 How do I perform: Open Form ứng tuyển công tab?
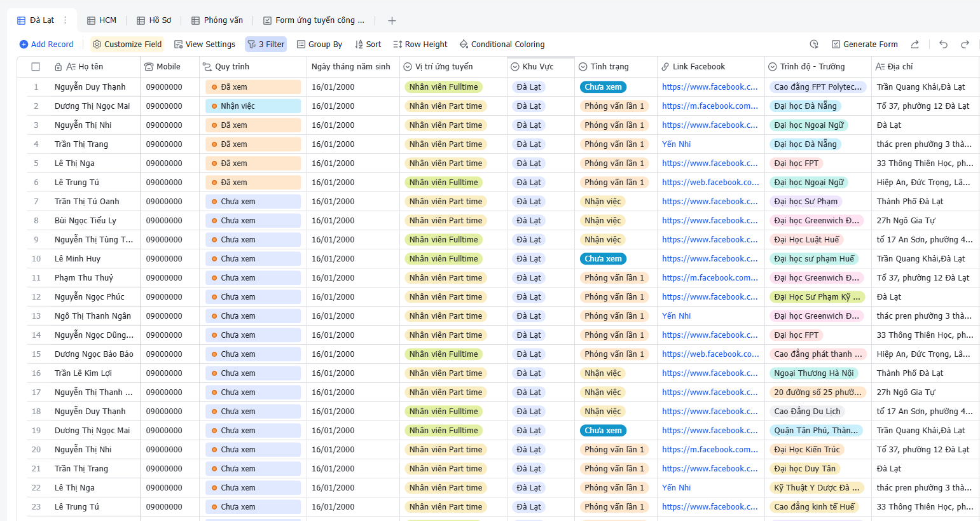[314, 20]
